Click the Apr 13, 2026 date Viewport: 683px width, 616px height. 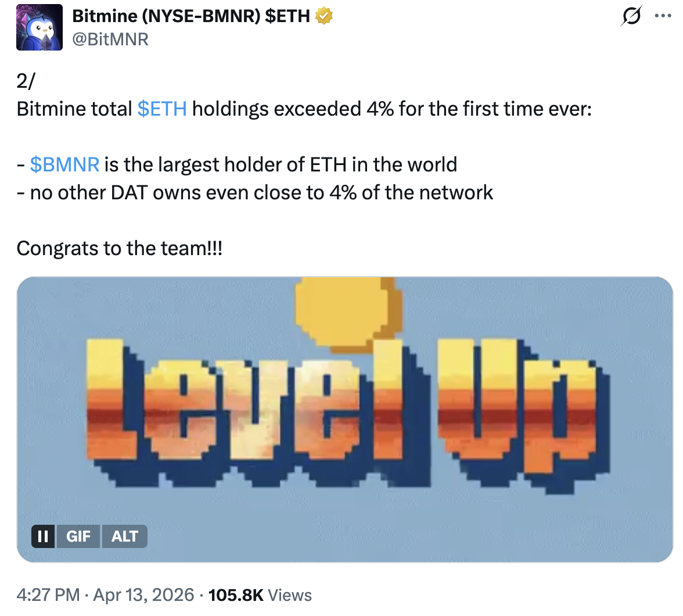pos(144,595)
